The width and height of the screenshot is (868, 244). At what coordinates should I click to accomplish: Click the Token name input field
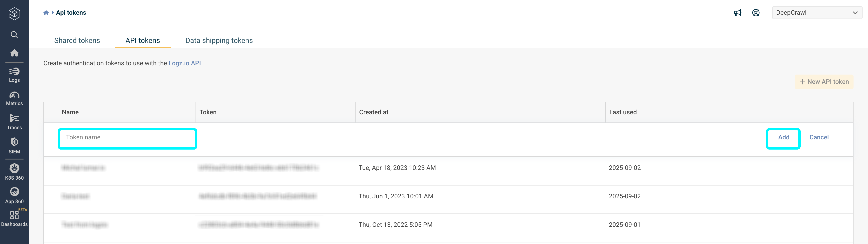click(127, 137)
